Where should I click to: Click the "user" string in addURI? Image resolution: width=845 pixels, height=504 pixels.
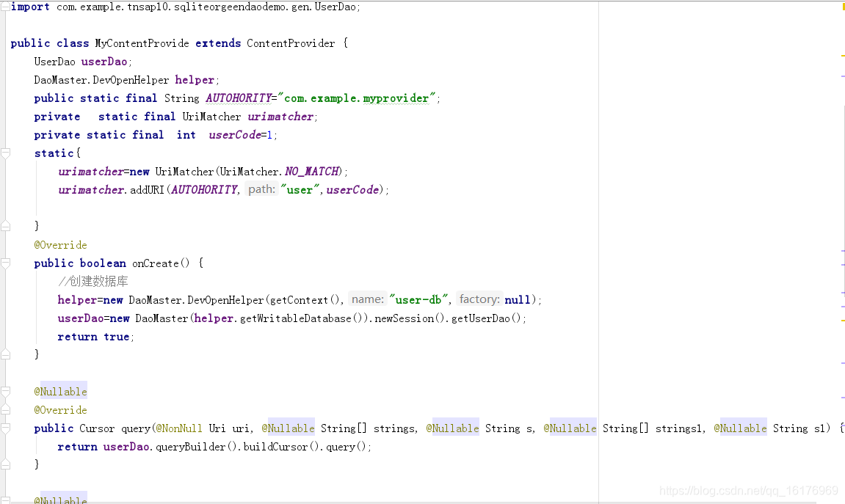pos(300,189)
